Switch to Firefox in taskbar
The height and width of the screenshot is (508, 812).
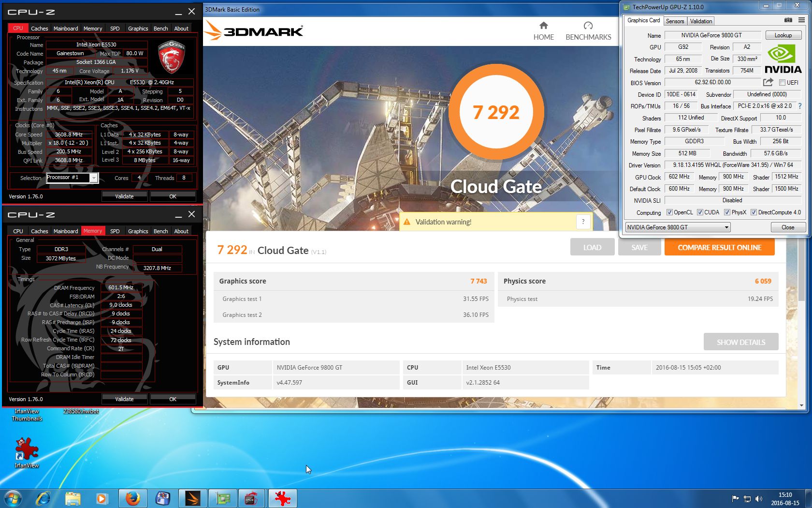click(133, 498)
